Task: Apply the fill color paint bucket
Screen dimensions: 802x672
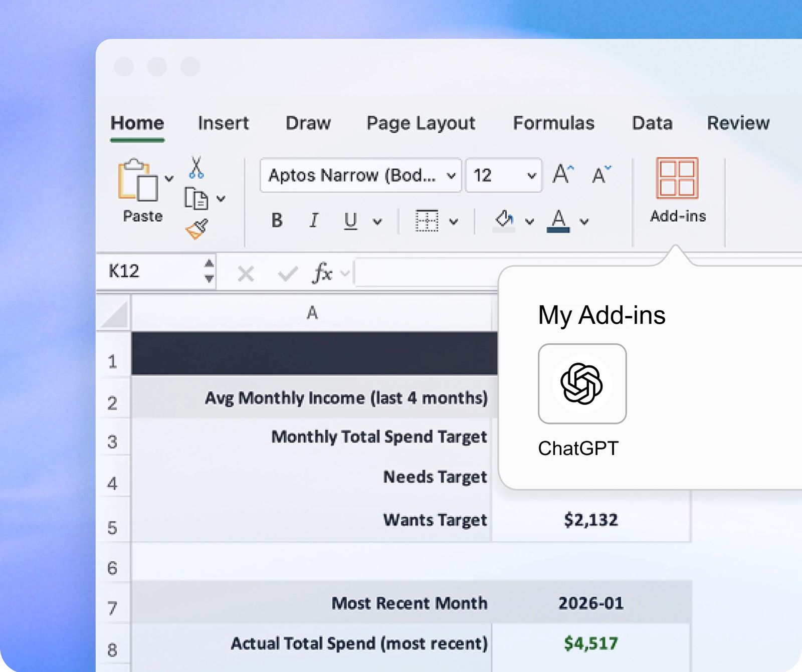Action: click(504, 220)
